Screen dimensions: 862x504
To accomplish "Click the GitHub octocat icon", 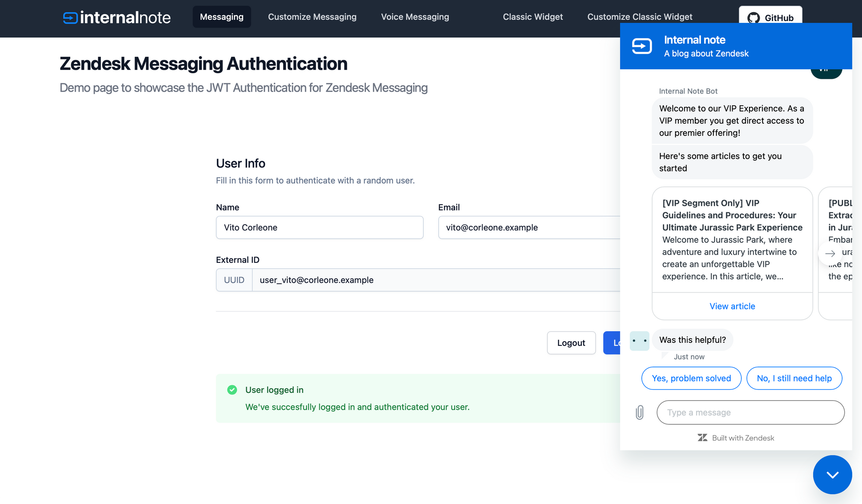I will (x=753, y=18).
